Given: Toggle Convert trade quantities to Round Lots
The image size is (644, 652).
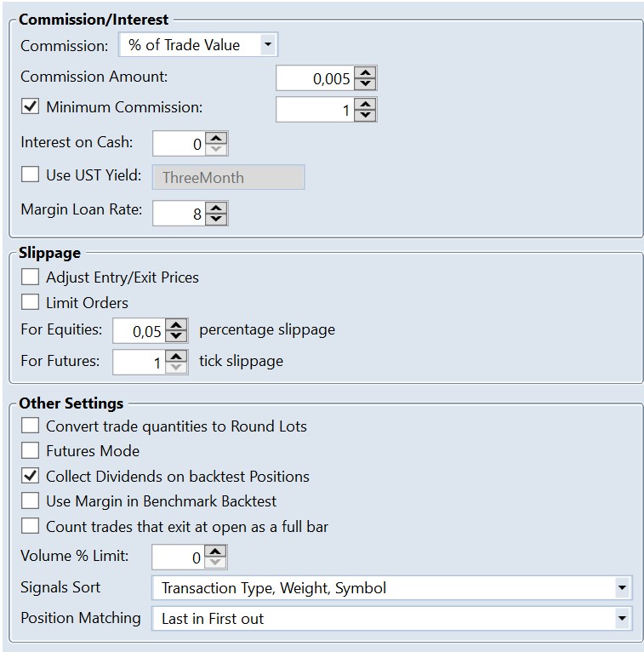Looking at the screenshot, I should coord(31,426).
